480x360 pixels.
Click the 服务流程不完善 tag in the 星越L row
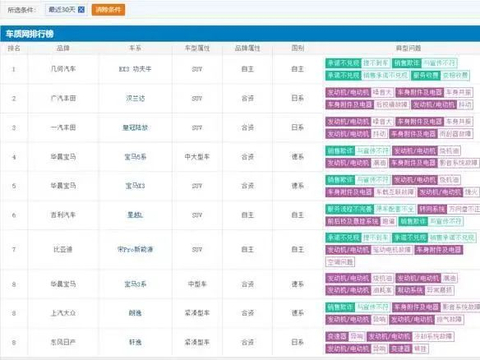point(349,209)
